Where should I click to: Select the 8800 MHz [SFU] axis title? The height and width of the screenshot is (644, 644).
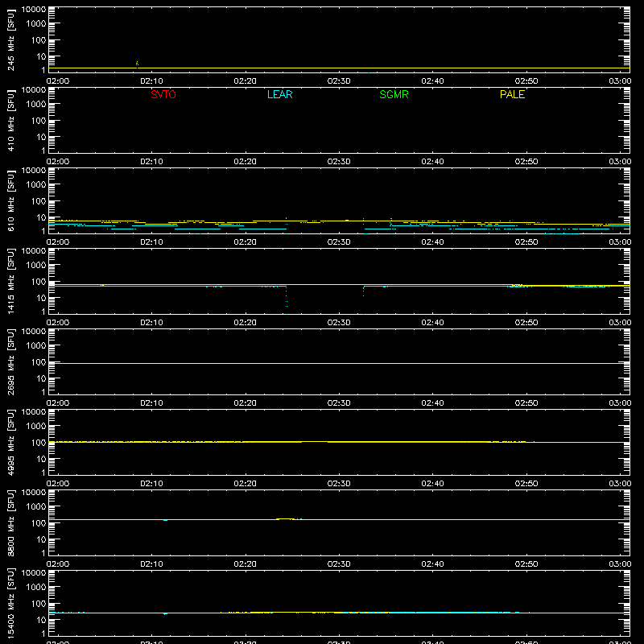coord(11,523)
